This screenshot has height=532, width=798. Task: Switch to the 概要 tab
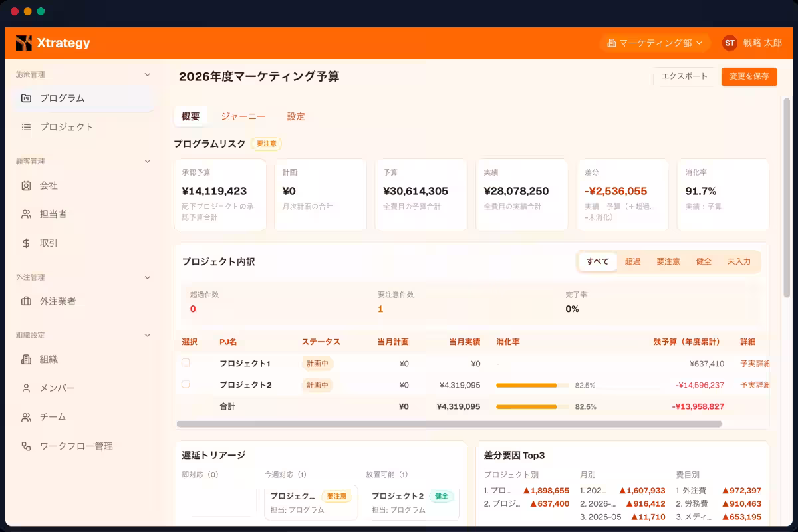pos(190,116)
